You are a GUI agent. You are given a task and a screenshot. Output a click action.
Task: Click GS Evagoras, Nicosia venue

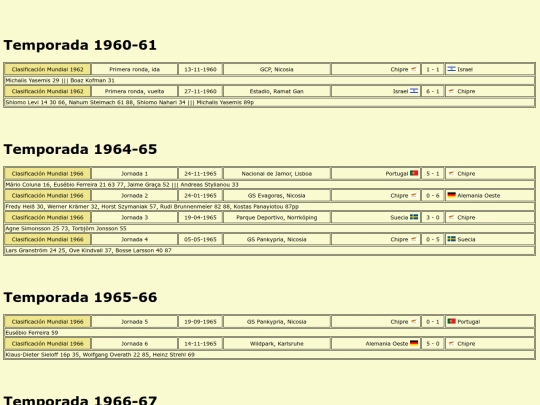click(x=277, y=196)
